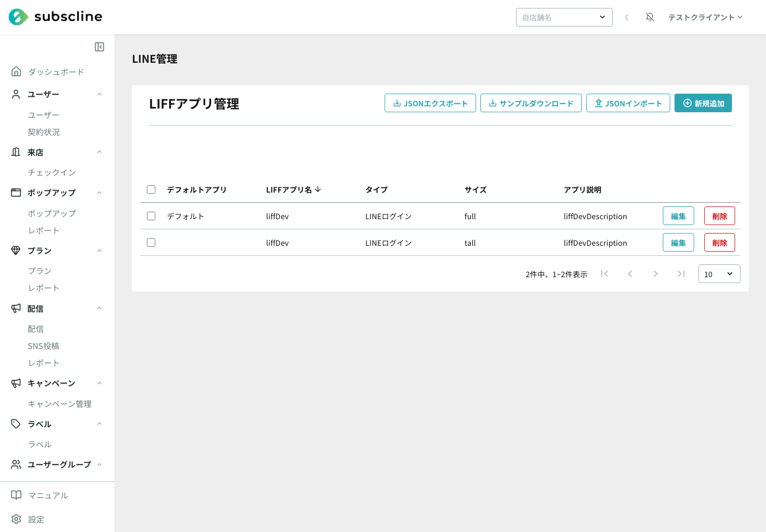Open 設定 at the sidebar bottom
Image resolution: width=766 pixels, height=532 pixels.
click(36, 519)
